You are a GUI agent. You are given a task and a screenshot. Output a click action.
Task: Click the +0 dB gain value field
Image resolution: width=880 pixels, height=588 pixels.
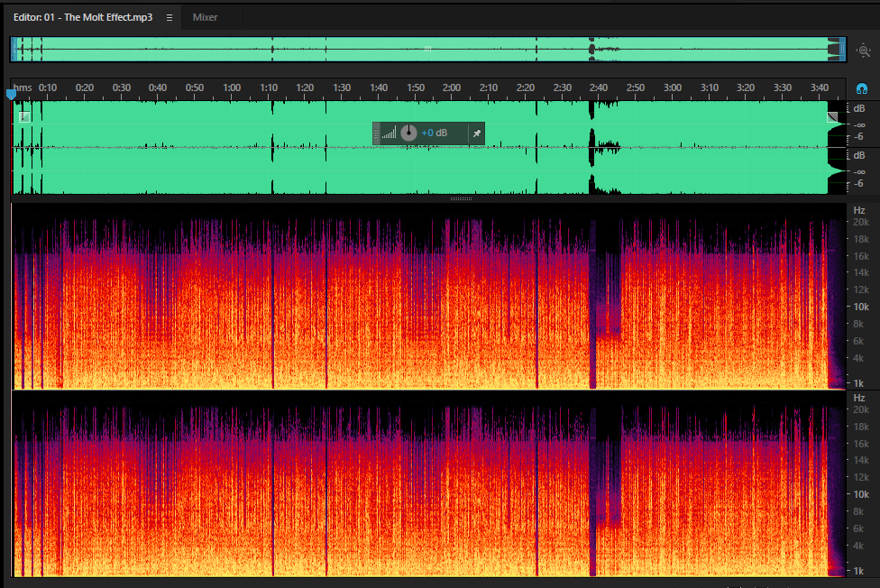coord(435,133)
